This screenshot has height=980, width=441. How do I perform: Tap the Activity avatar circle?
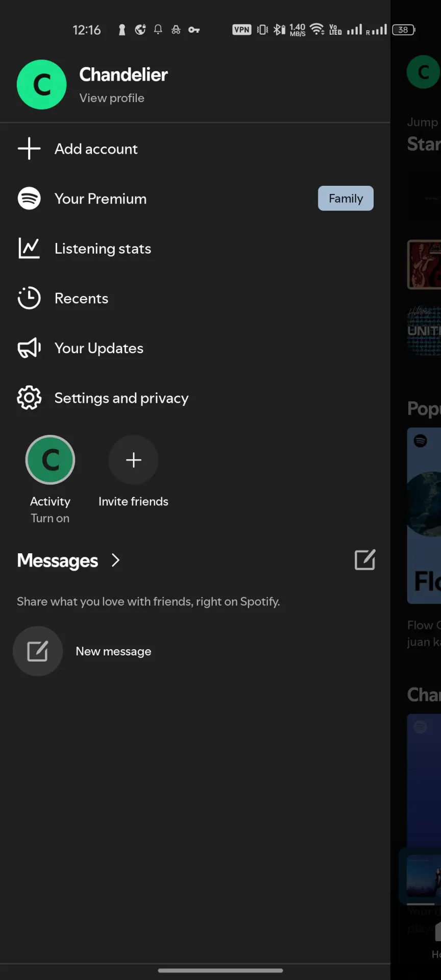tap(50, 460)
